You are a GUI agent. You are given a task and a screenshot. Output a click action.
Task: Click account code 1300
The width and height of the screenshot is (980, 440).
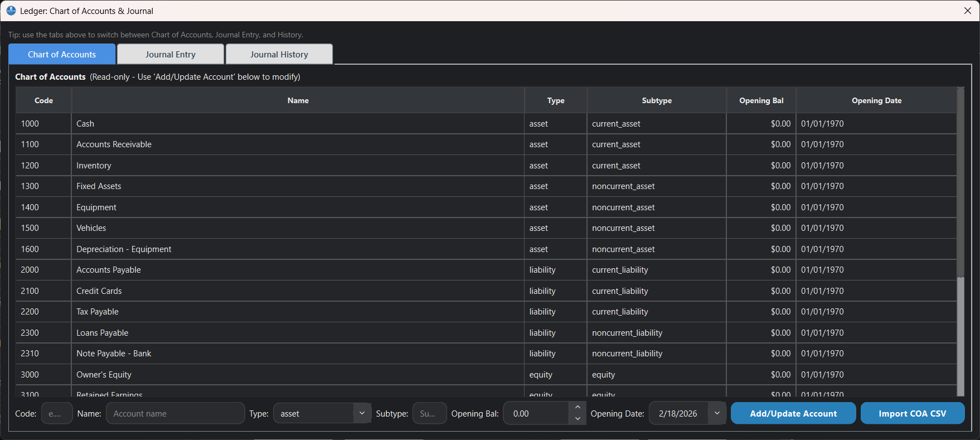tap(43, 186)
